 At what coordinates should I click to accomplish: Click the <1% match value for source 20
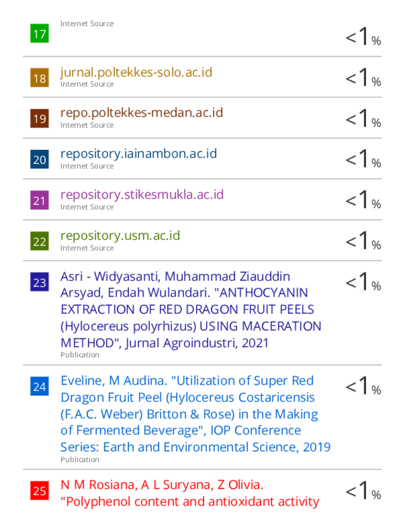[x=363, y=159]
